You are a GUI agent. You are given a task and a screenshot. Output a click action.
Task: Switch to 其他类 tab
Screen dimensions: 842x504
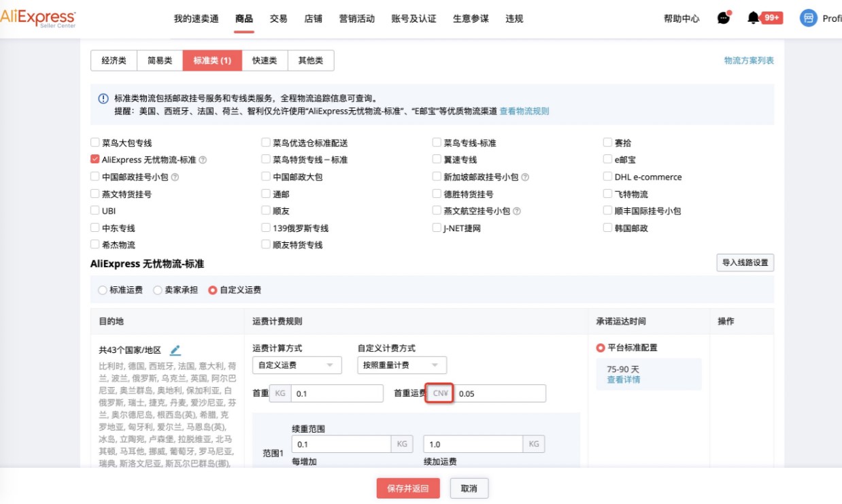[311, 61]
